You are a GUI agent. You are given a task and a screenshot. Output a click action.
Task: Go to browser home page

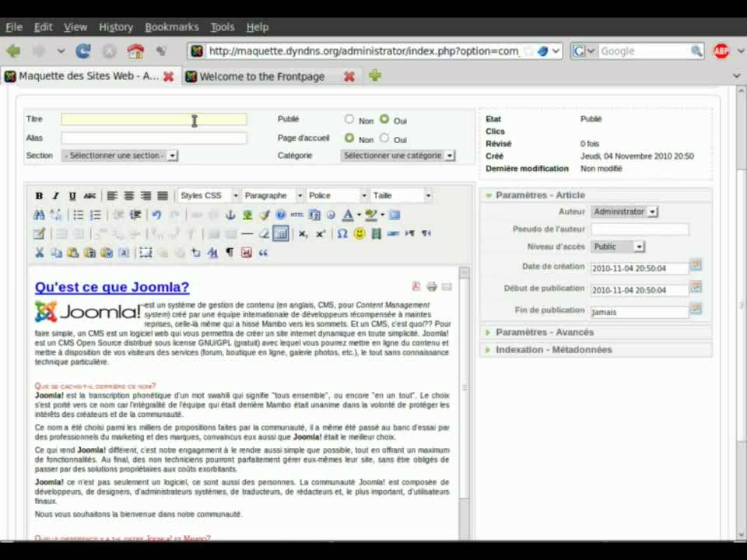tap(135, 51)
